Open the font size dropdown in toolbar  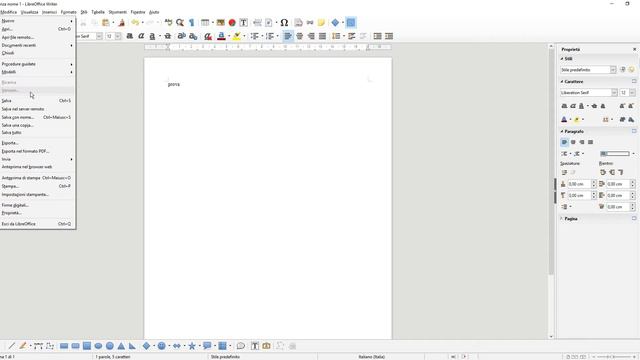tap(118, 36)
